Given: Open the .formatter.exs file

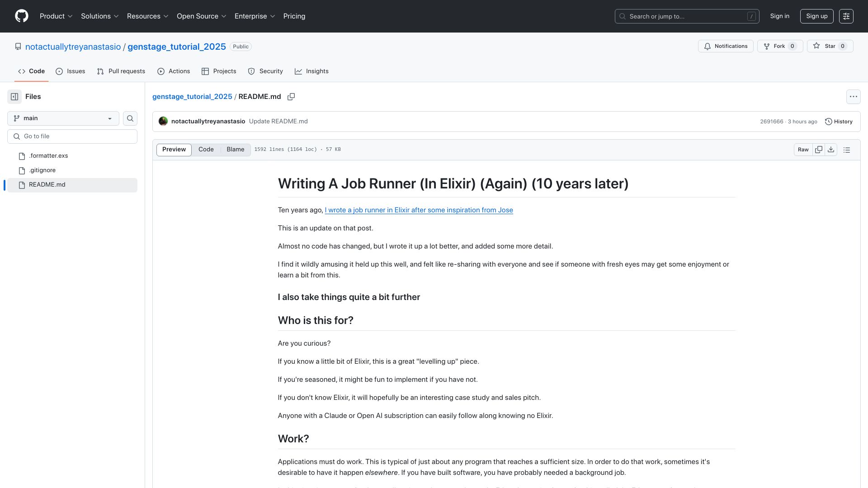Looking at the screenshot, I should coord(72,156).
